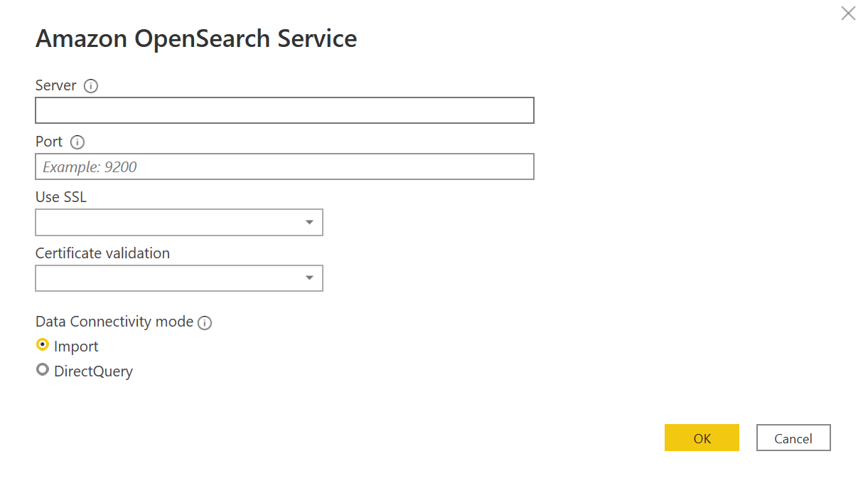This screenshot has height=481, width=868.
Task: Show info for Data Connectivity mode
Action: pos(205,323)
